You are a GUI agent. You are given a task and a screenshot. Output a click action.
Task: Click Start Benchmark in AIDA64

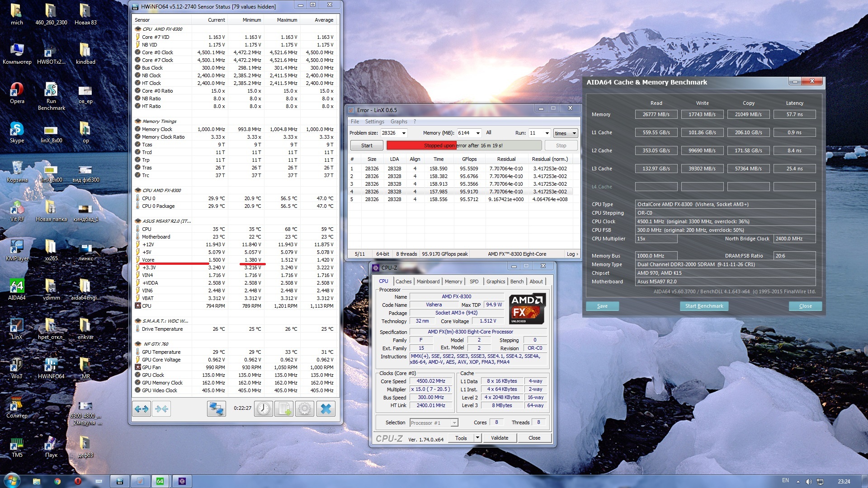[704, 306]
